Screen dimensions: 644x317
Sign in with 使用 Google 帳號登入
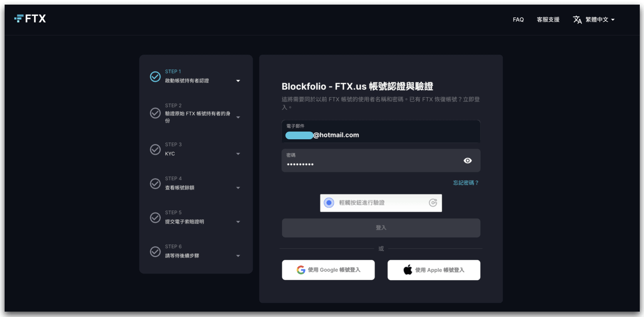pos(328,270)
